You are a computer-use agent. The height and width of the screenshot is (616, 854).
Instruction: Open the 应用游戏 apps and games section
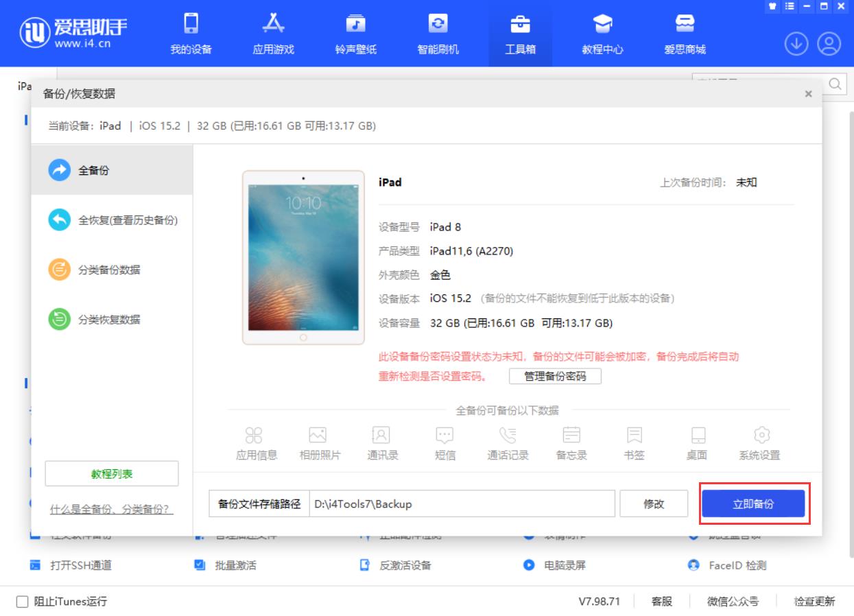(x=273, y=33)
